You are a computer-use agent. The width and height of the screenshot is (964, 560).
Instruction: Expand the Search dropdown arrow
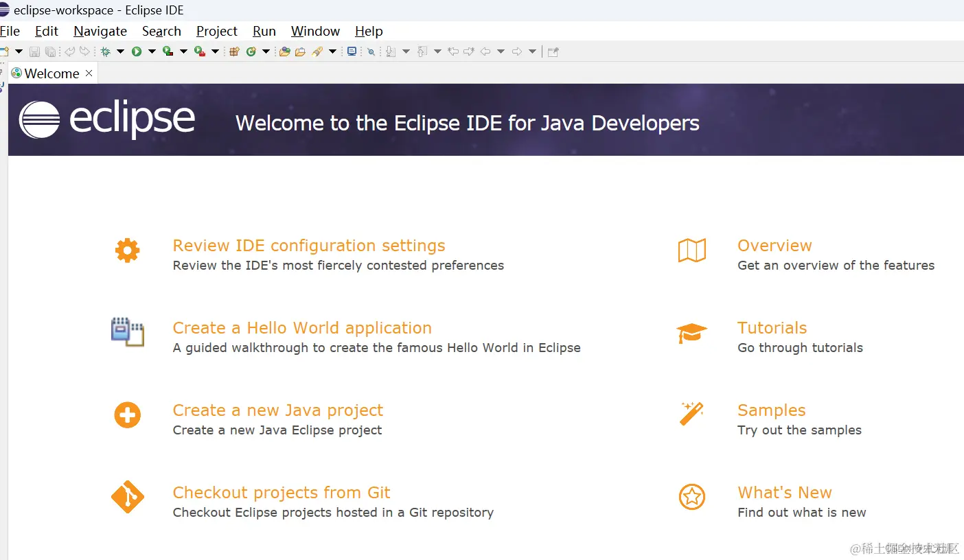click(332, 51)
